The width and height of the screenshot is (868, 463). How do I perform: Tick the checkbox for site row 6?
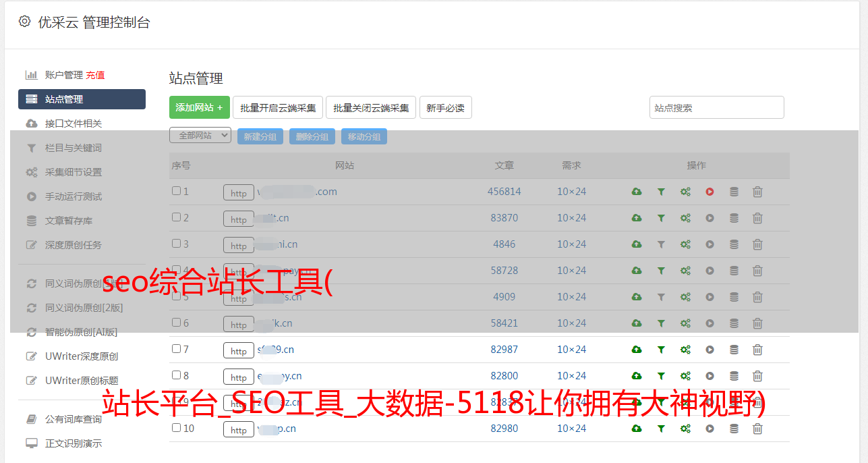[176, 323]
